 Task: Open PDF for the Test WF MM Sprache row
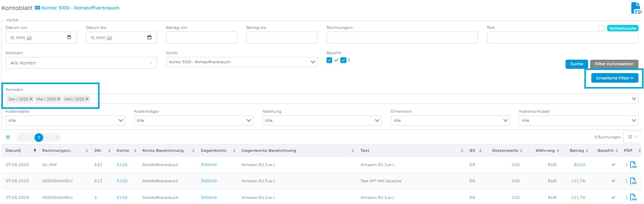click(633, 181)
